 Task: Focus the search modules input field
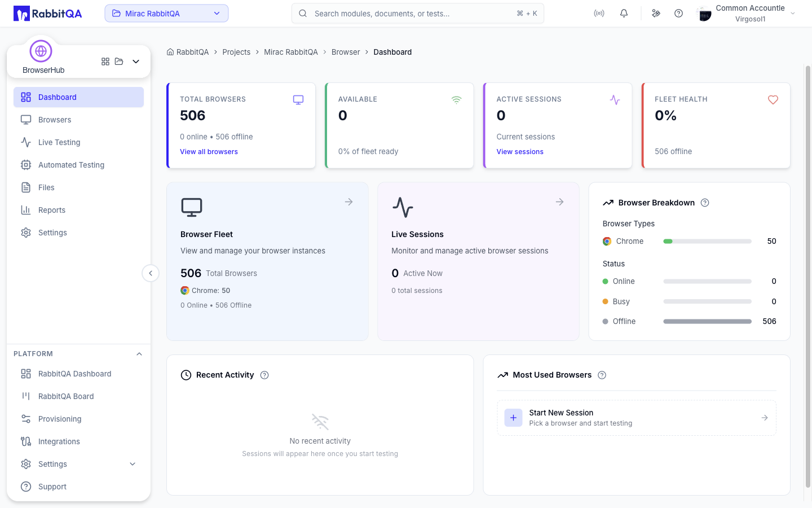pos(417,14)
